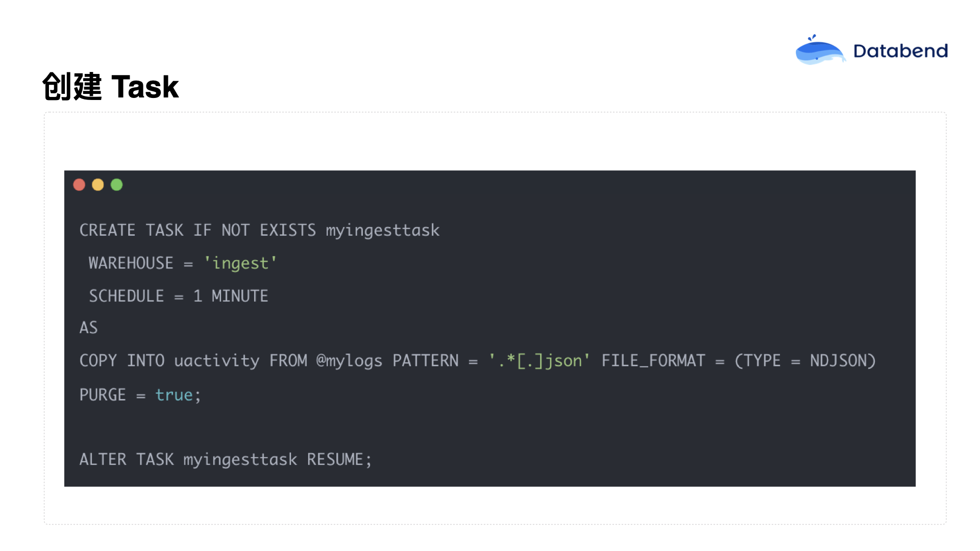Click the green window dot
Viewport: 980px width, 551px height.
117,185
